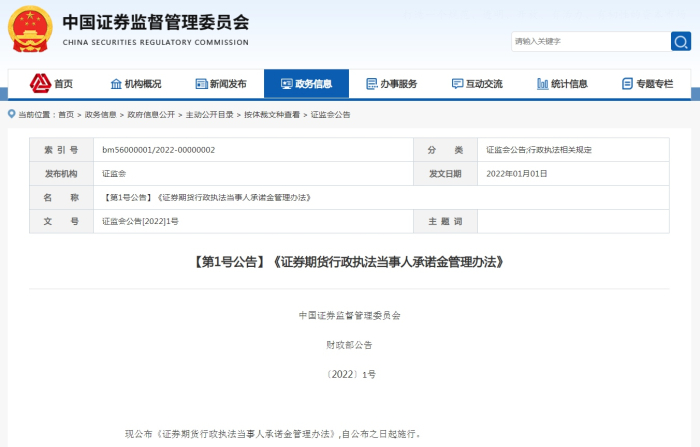Open 按体裁文种查看 breadcrumb link
Viewport: 700px width, 447px height.
coord(272,115)
